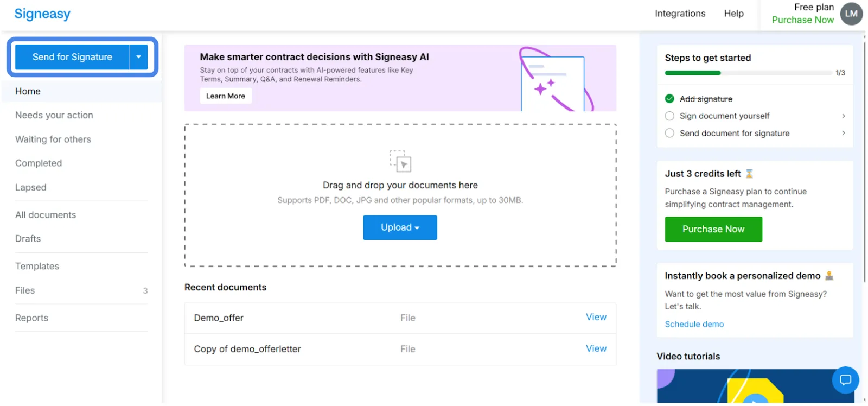
Task: Open the video tutorial thumbnail
Action: click(x=754, y=386)
